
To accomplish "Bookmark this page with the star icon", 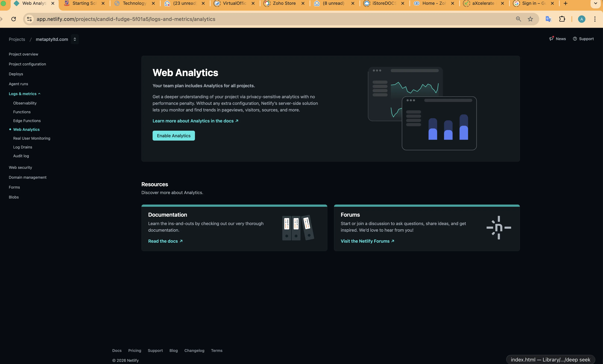I will pyautogui.click(x=530, y=19).
